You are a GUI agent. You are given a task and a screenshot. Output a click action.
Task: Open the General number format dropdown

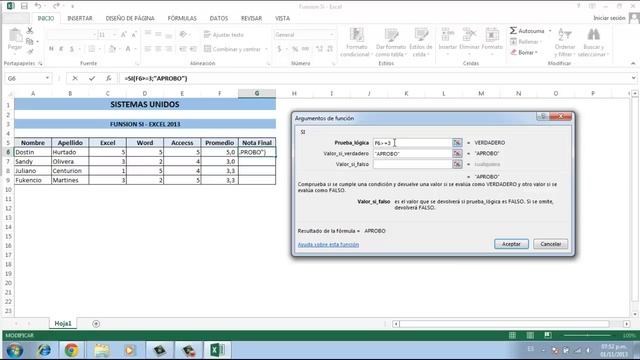click(332, 35)
